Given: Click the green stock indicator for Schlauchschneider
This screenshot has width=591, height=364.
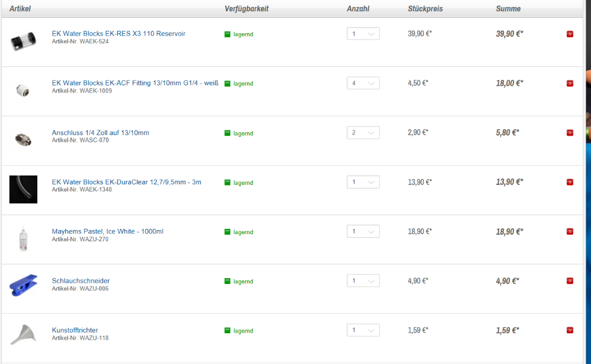Looking at the screenshot, I should pyautogui.click(x=227, y=281).
